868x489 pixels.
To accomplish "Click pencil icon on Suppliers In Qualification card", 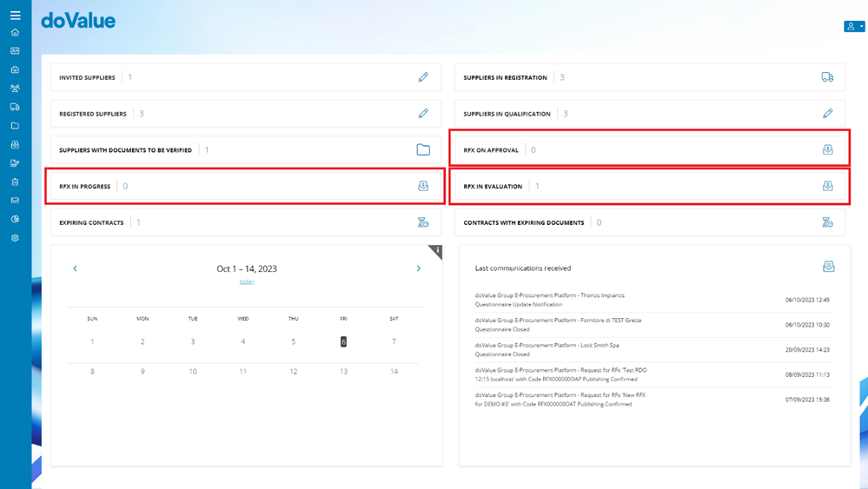I will tap(827, 114).
